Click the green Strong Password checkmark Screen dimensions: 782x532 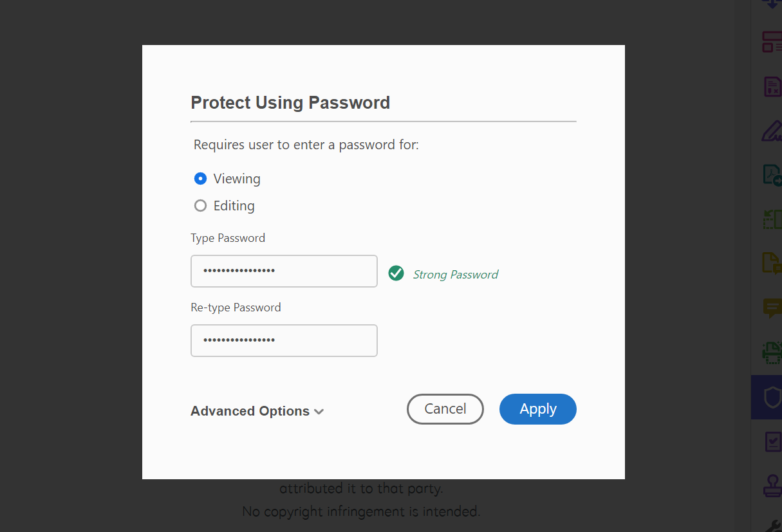tap(396, 274)
